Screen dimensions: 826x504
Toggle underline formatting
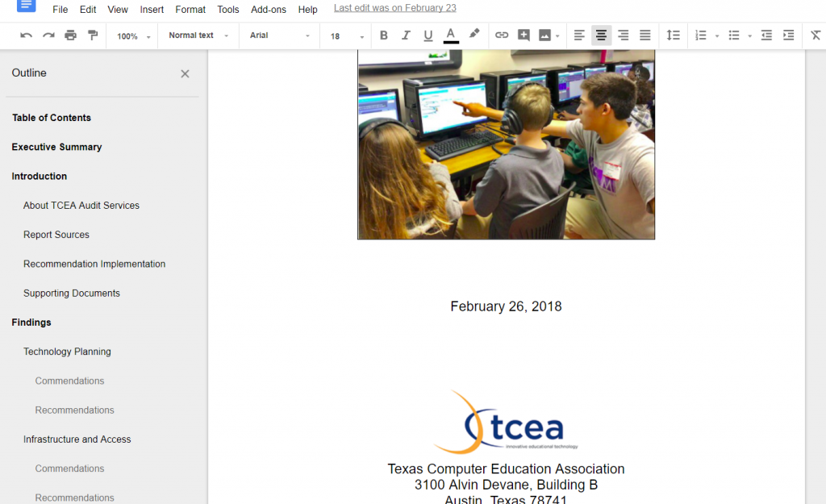tap(428, 35)
